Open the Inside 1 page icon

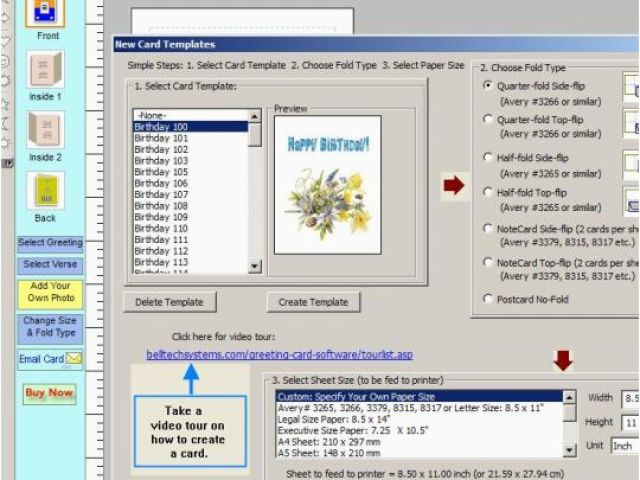tap(46, 70)
